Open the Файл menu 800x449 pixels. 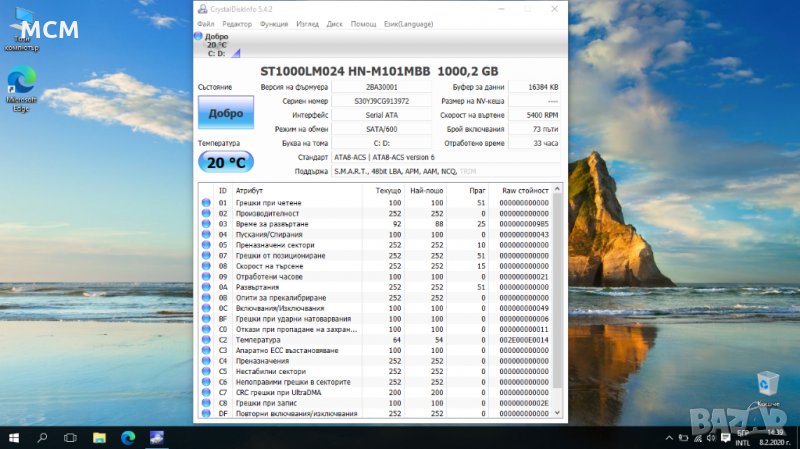[x=205, y=23]
